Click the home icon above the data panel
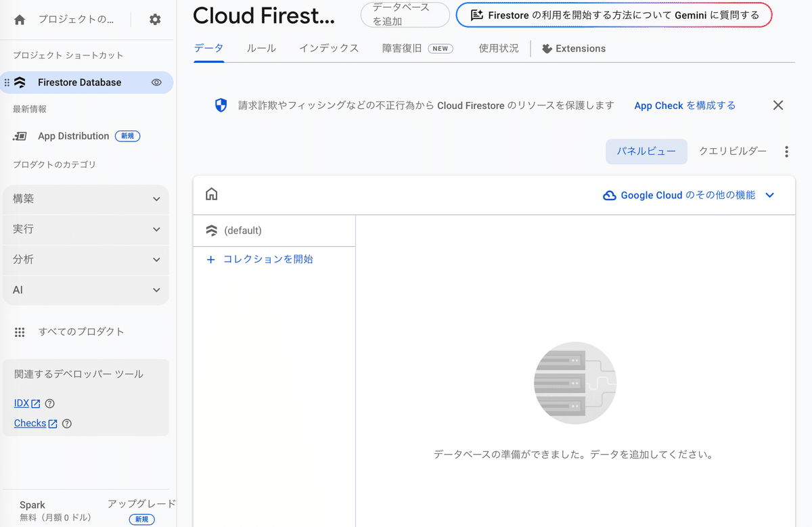The image size is (812, 527). click(211, 194)
